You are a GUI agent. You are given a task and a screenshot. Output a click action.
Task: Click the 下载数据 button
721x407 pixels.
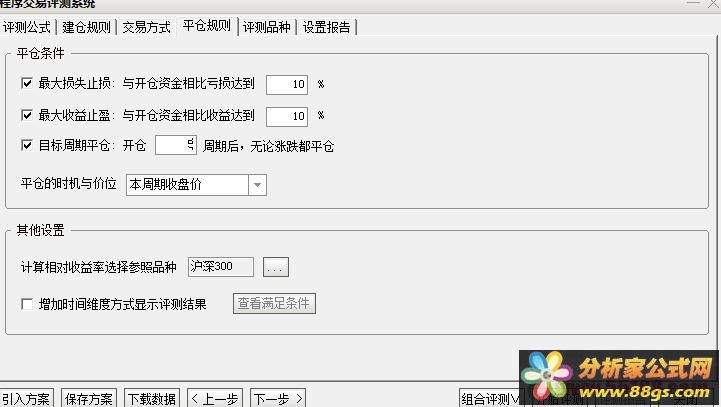pyautogui.click(x=152, y=399)
